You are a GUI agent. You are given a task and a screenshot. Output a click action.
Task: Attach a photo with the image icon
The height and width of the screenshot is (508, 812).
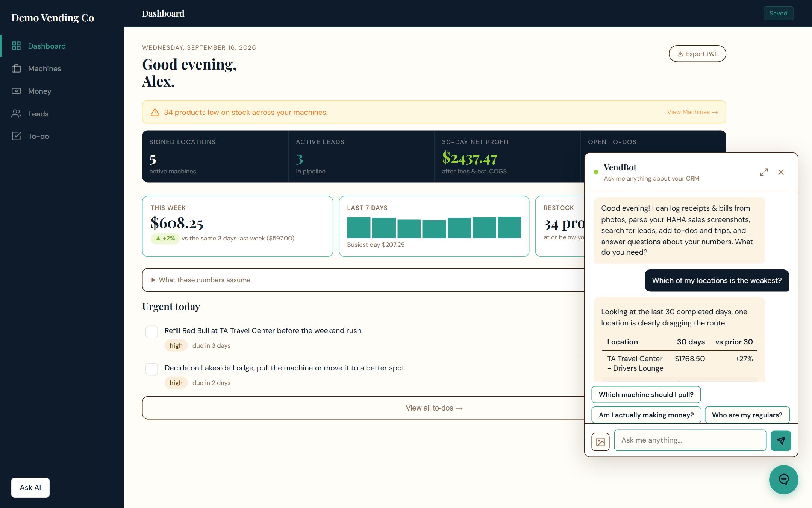pos(600,442)
